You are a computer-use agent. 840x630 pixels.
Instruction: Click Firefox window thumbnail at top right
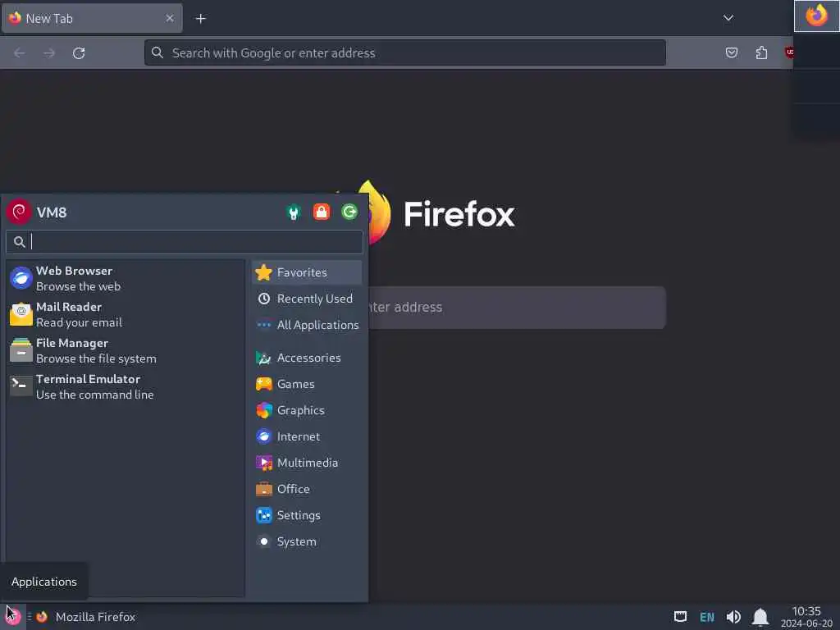point(816,16)
